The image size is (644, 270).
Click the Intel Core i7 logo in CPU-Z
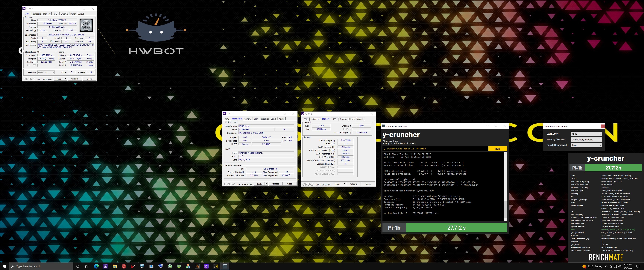pos(86,25)
